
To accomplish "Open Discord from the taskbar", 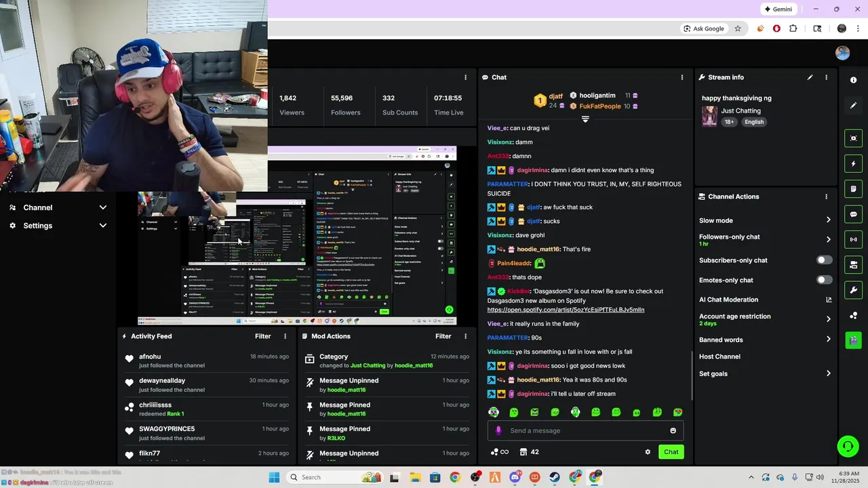I will coord(515,477).
